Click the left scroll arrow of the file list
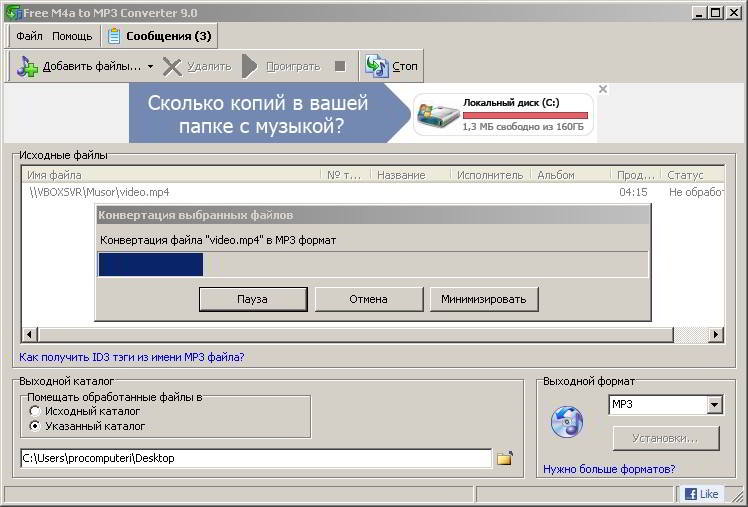This screenshot has height=507, width=748. (x=30, y=334)
